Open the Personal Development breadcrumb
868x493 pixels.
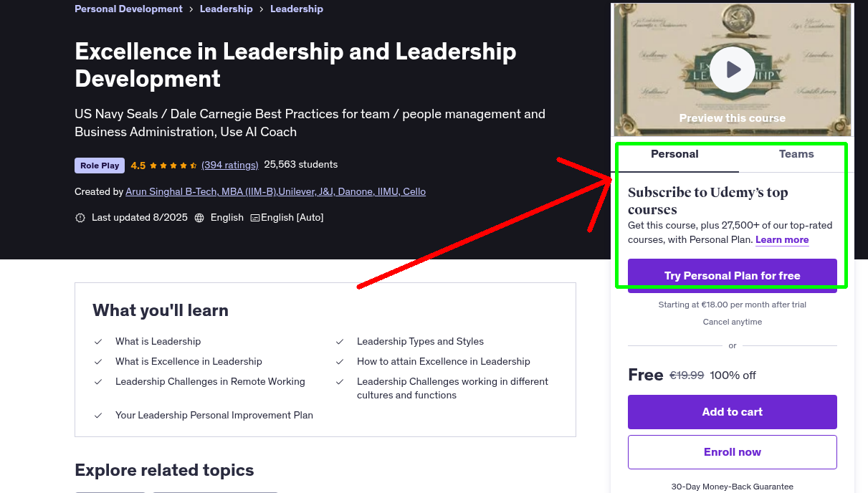(x=128, y=9)
